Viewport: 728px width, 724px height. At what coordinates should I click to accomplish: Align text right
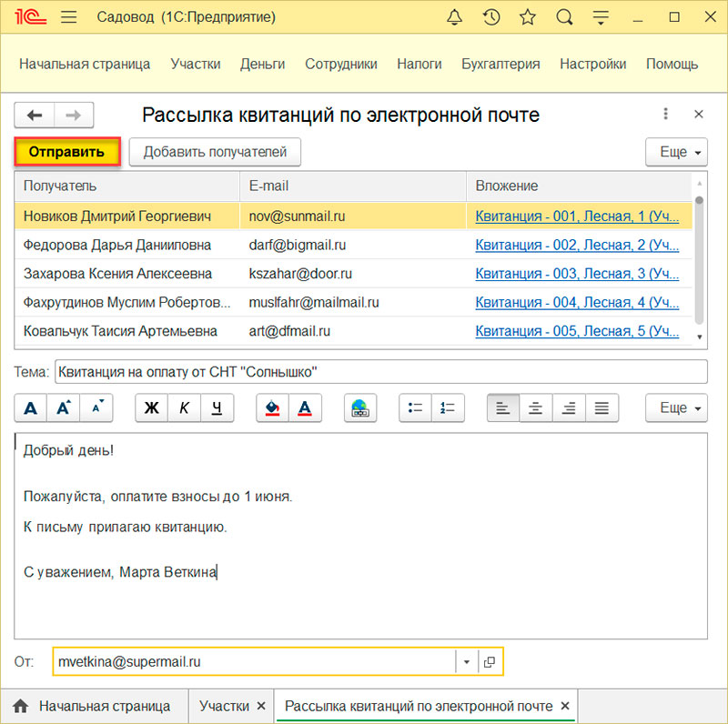click(x=569, y=408)
